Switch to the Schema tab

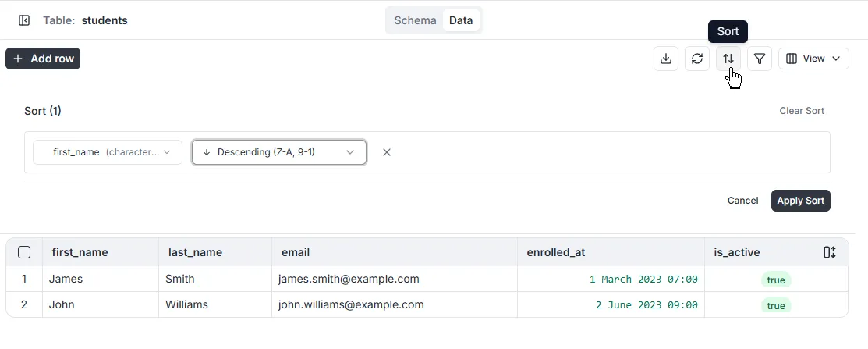click(x=415, y=20)
